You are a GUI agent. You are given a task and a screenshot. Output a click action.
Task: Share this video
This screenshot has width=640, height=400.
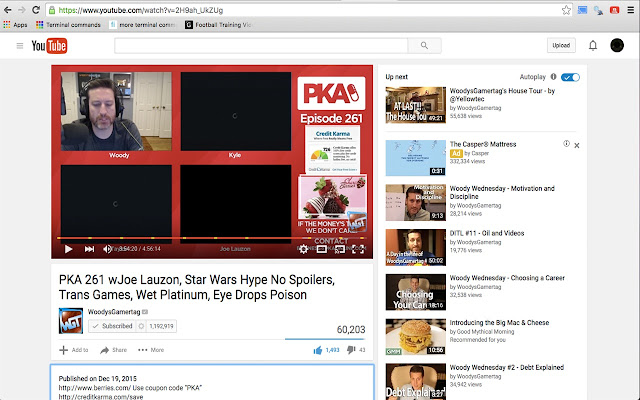[x=113, y=350]
